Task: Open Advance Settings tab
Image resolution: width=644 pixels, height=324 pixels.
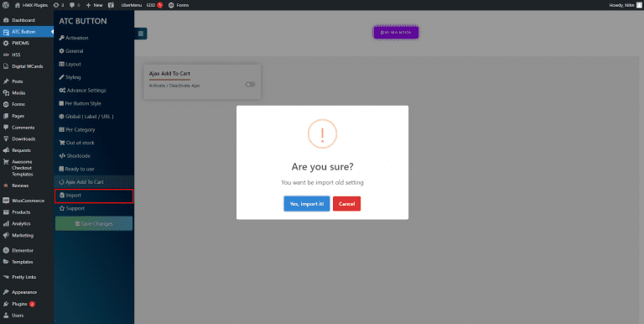Action: pyautogui.click(x=94, y=91)
